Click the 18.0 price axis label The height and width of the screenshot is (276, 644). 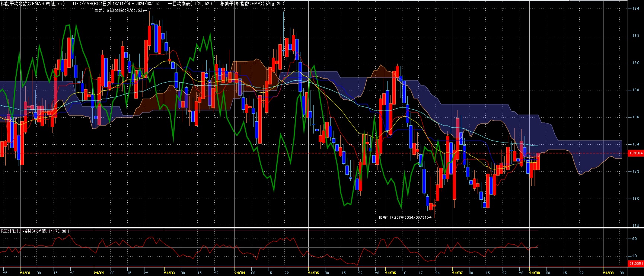[x=635, y=199]
